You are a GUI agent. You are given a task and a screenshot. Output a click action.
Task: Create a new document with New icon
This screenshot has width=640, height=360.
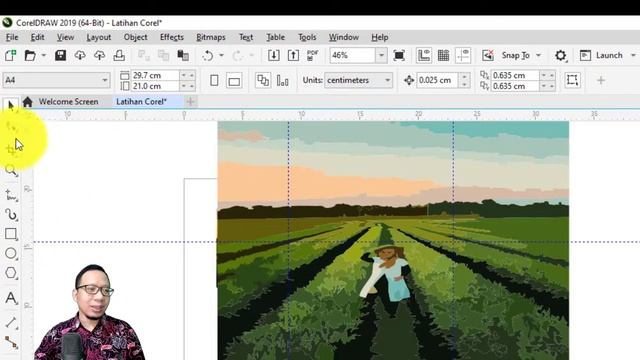point(10,55)
